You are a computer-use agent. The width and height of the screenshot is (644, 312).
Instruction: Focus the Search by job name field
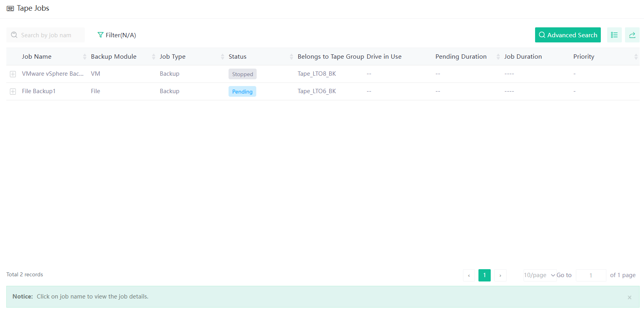tap(50, 35)
